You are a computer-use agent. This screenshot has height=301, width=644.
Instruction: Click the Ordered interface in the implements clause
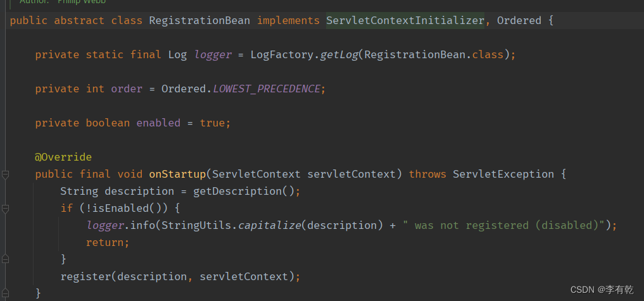coord(519,20)
